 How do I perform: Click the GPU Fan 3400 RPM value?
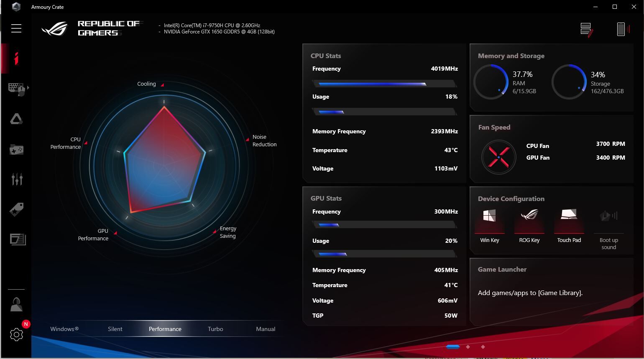click(x=611, y=158)
